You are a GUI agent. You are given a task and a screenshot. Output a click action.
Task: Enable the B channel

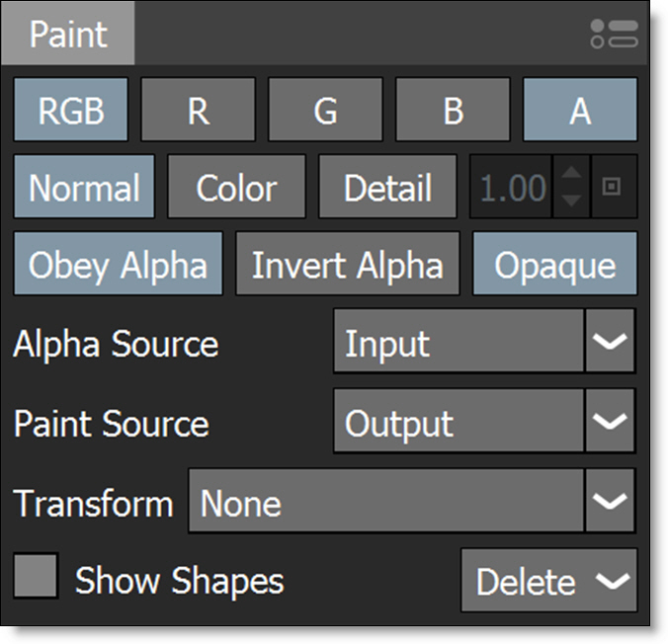click(x=453, y=111)
